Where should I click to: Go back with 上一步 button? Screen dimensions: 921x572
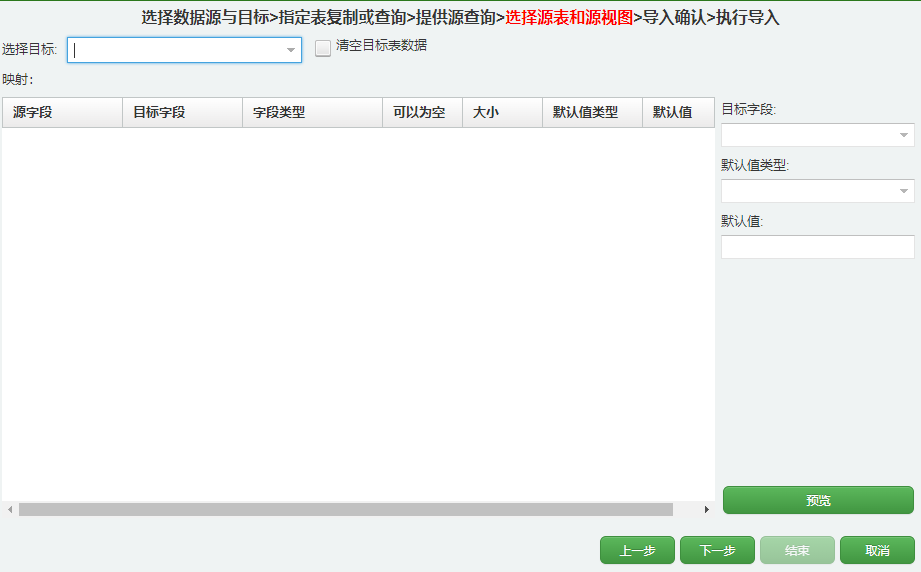pyautogui.click(x=637, y=550)
